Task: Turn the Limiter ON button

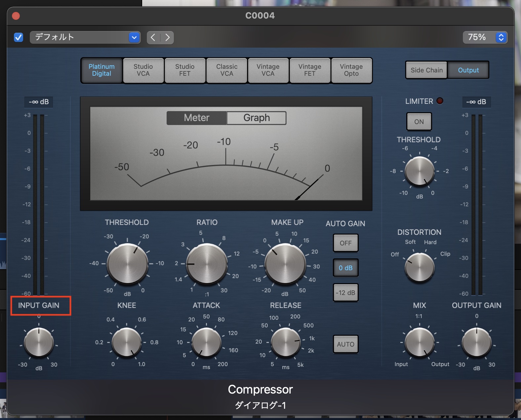Action: (419, 122)
